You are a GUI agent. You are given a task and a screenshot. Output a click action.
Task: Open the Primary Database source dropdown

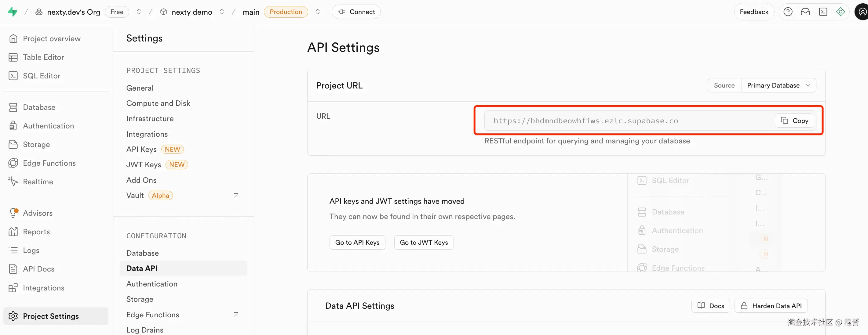779,85
